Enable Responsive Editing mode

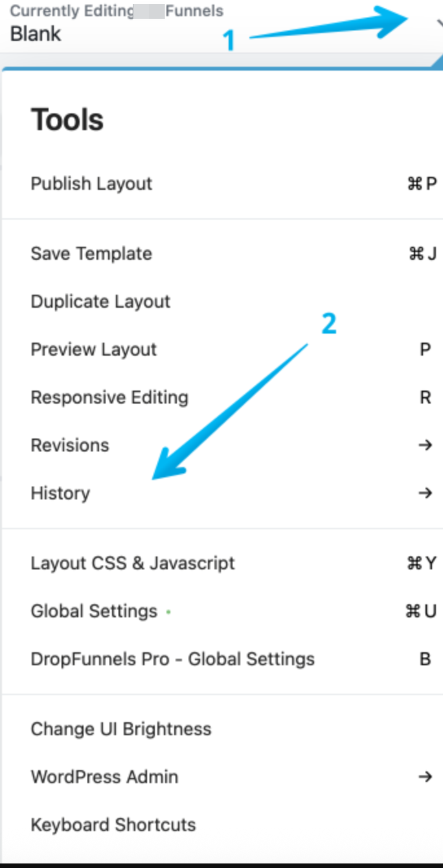tap(109, 398)
